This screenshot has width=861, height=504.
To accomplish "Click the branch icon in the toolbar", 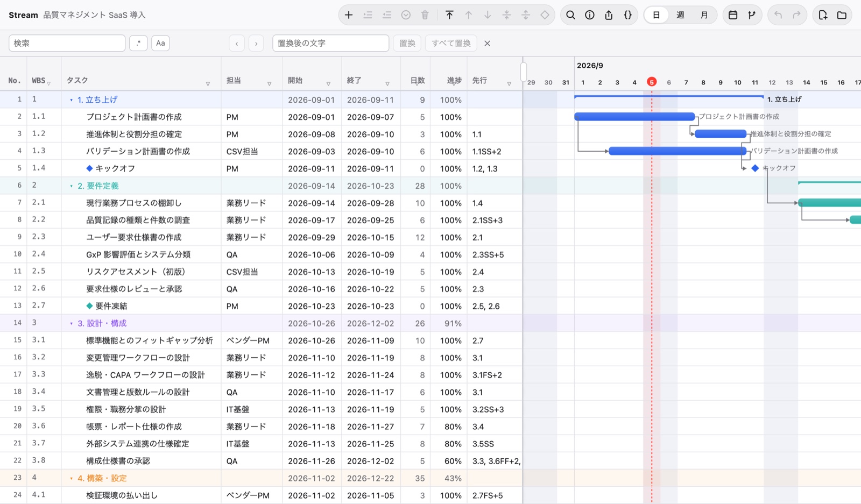I will tap(752, 15).
